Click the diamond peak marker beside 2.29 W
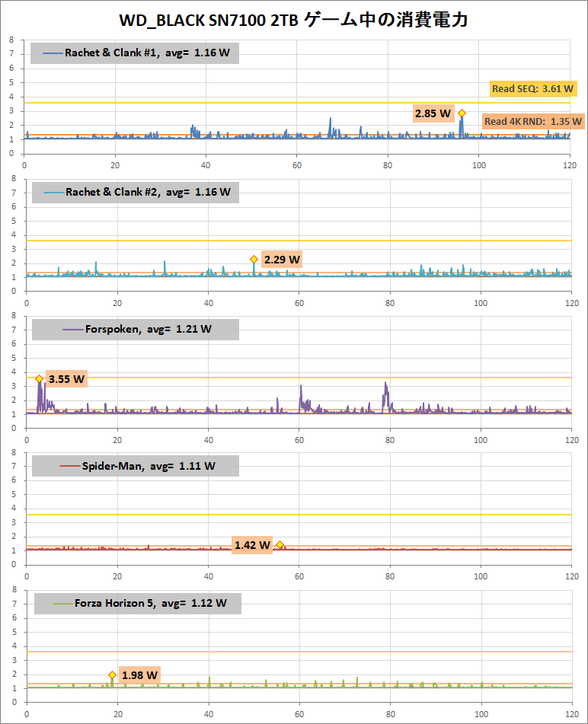Viewport: 588px width, 724px height. [254, 260]
